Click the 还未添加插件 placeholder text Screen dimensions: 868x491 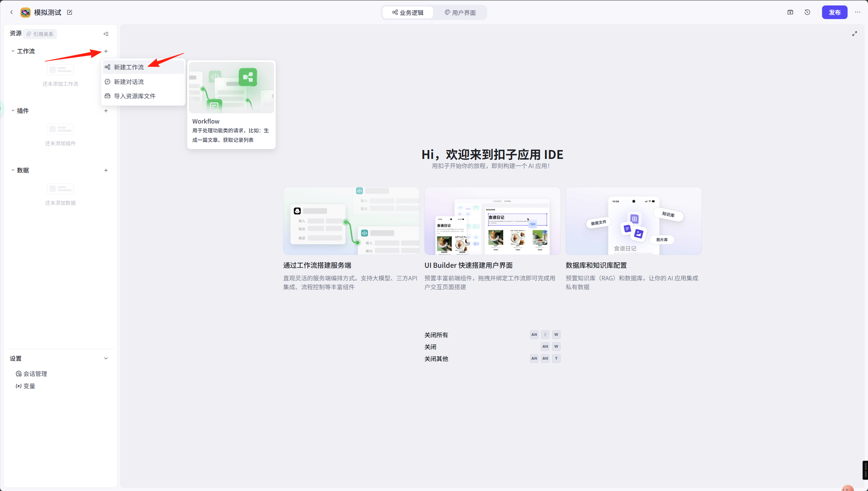pos(60,143)
